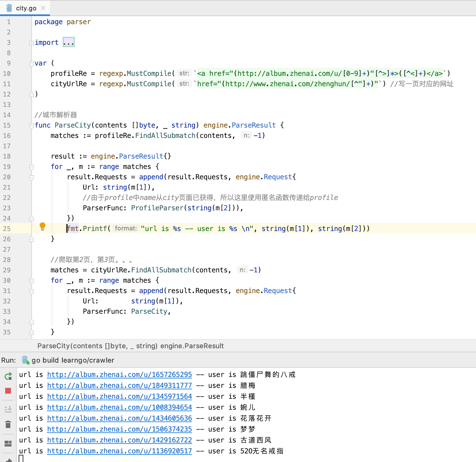This screenshot has width=476, height=462.
Task: Click the fold end marker on line 26
Action: click(x=32, y=239)
